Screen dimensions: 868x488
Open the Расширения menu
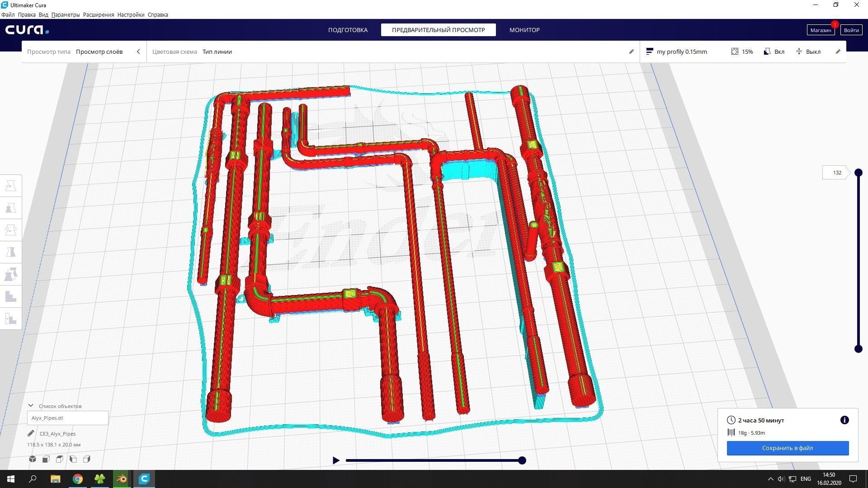coord(98,14)
